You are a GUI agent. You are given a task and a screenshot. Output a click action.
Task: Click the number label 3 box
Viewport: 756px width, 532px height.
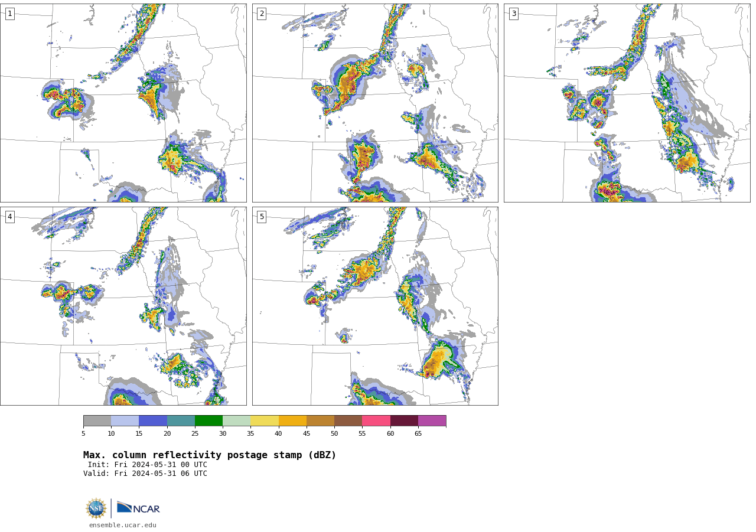tap(514, 14)
